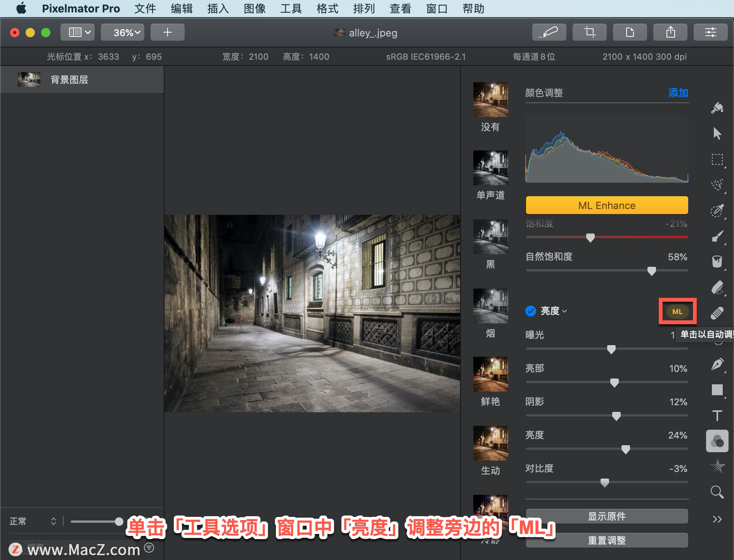Expand tools with double chevron

tap(717, 519)
